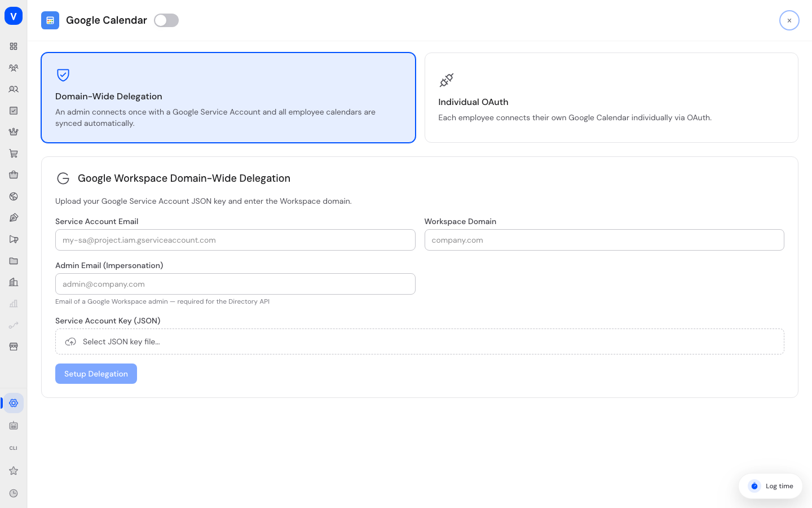812x508 pixels.
Task: Focus the Service Account Email field
Action: [x=235, y=240]
